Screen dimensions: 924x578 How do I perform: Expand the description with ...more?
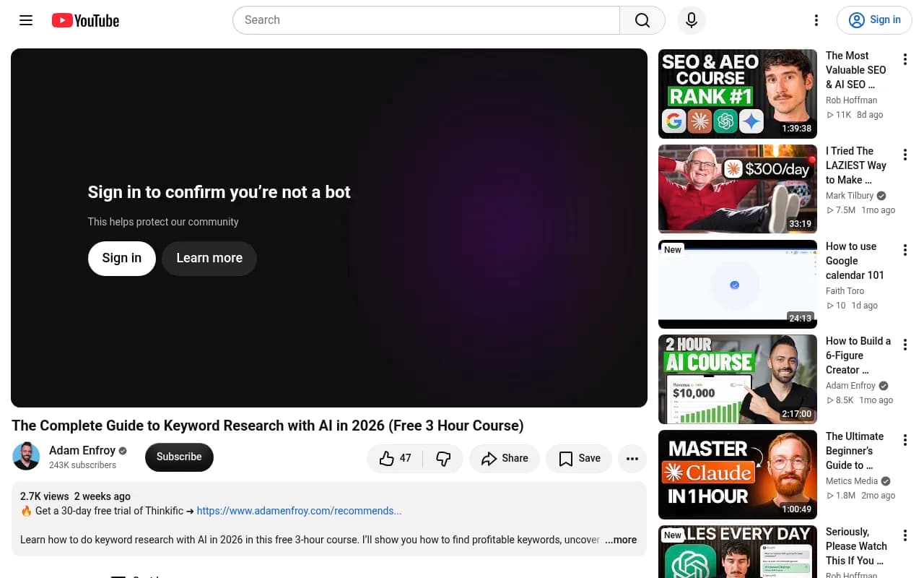point(621,540)
